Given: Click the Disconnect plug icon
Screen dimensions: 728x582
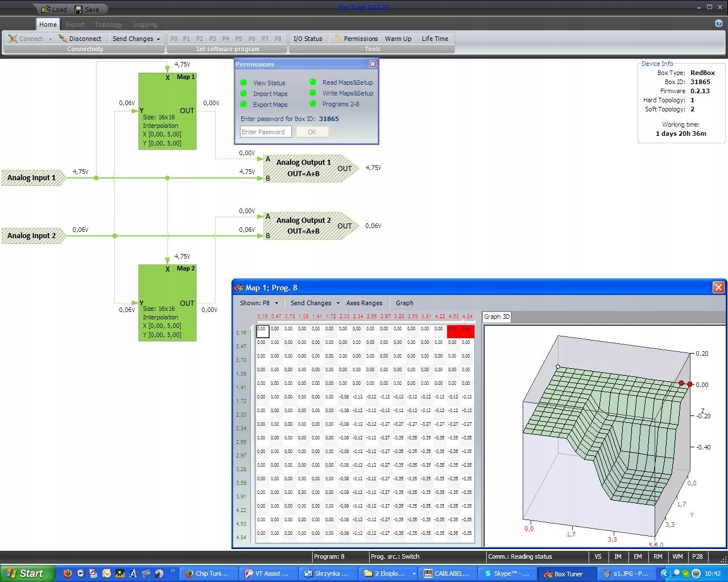Looking at the screenshot, I should (63, 39).
